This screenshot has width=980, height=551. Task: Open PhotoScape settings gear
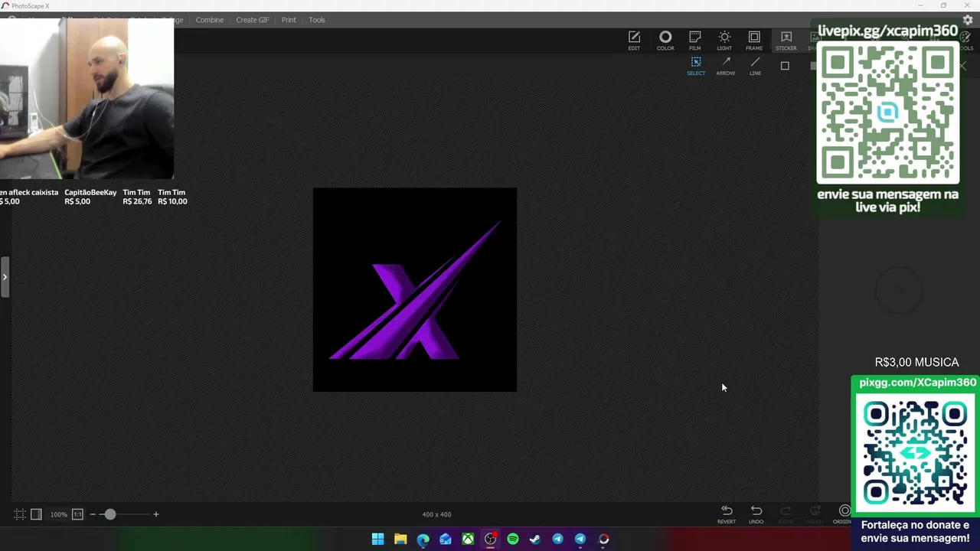pyautogui.click(x=968, y=20)
